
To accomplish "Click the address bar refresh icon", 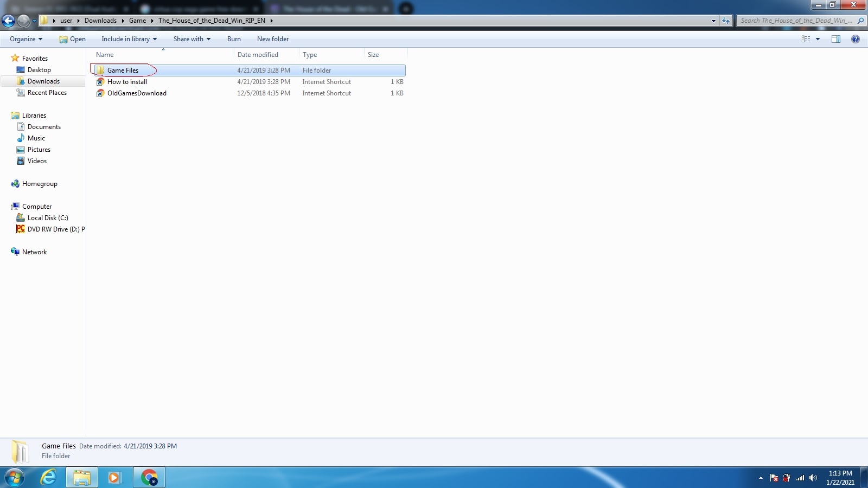I will pos(726,21).
